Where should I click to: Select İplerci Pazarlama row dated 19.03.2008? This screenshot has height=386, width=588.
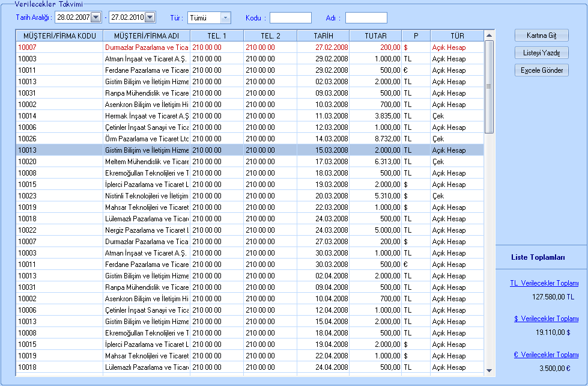(x=250, y=185)
